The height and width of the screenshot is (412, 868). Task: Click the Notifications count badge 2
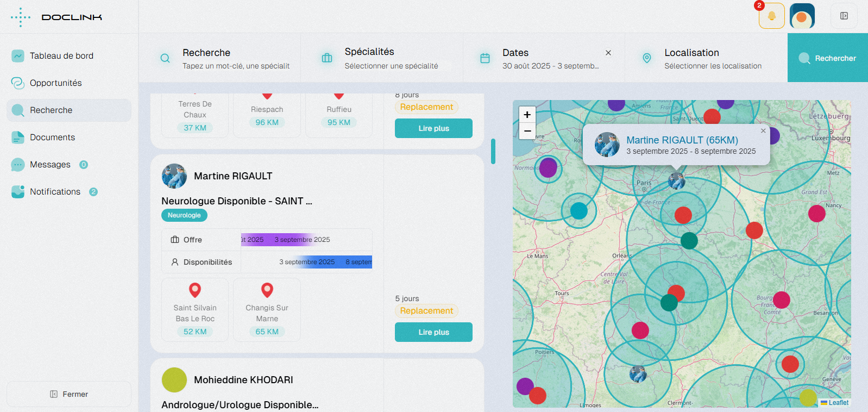[x=93, y=192]
